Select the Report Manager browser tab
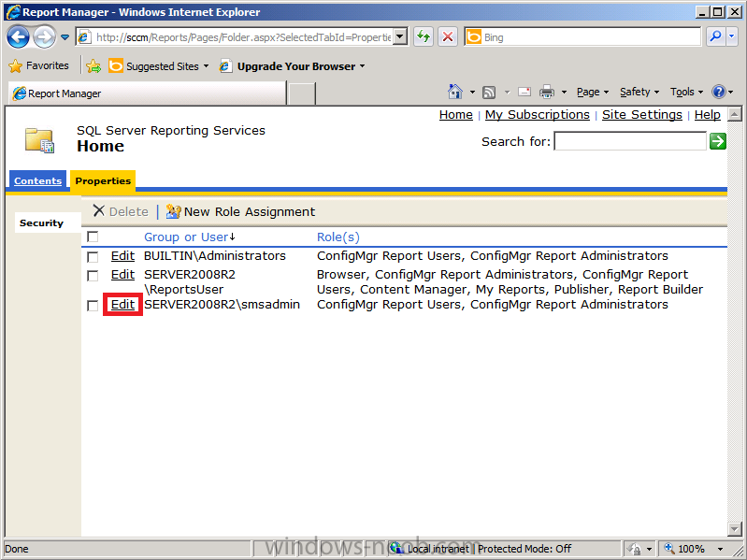The width and height of the screenshot is (747, 560). (x=147, y=93)
